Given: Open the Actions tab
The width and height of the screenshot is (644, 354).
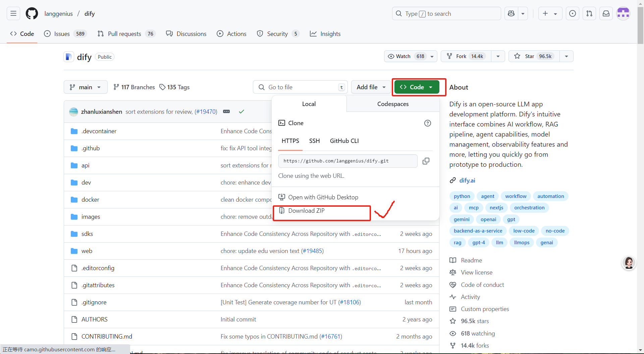Looking at the screenshot, I should pos(231,34).
